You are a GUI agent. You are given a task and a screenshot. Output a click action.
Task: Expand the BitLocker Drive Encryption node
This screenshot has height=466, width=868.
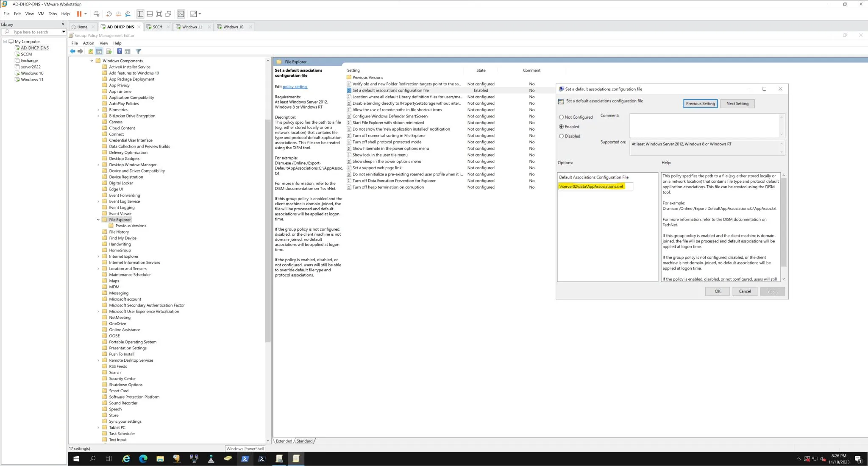click(98, 115)
